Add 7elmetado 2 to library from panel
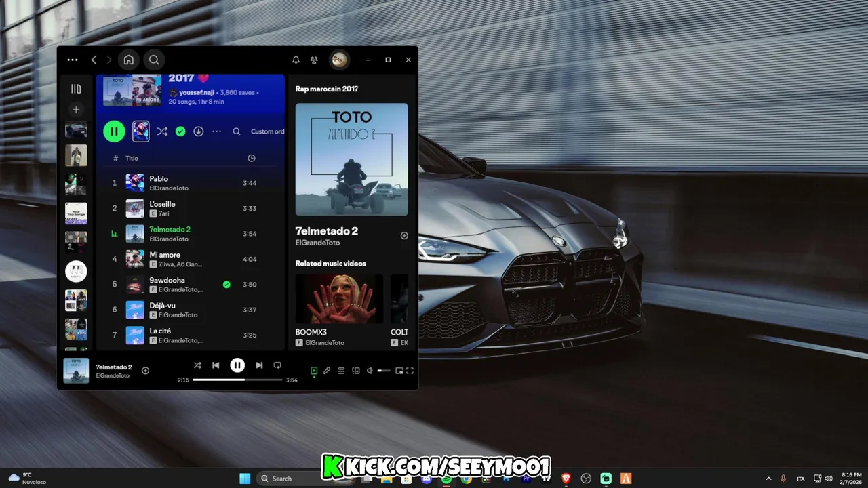This screenshot has height=488, width=868. (404, 236)
